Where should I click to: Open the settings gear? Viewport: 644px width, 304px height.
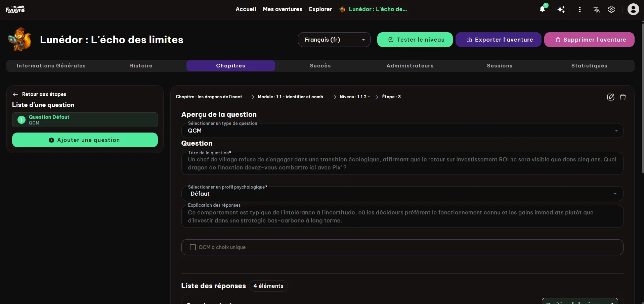[x=611, y=9]
